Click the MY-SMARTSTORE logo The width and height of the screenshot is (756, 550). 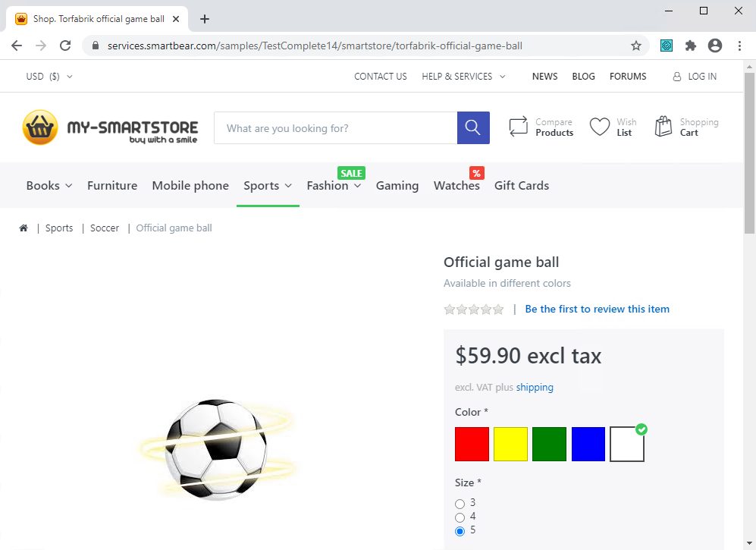pyautogui.click(x=109, y=127)
